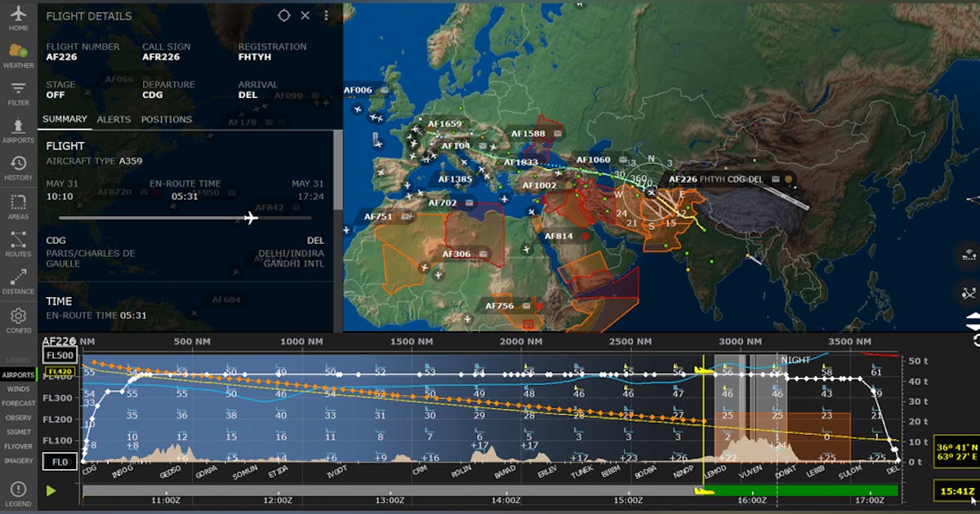Open the Config settings
Viewport: 980px width, 514px height.
pyautogui.click(x=18, y=319)
